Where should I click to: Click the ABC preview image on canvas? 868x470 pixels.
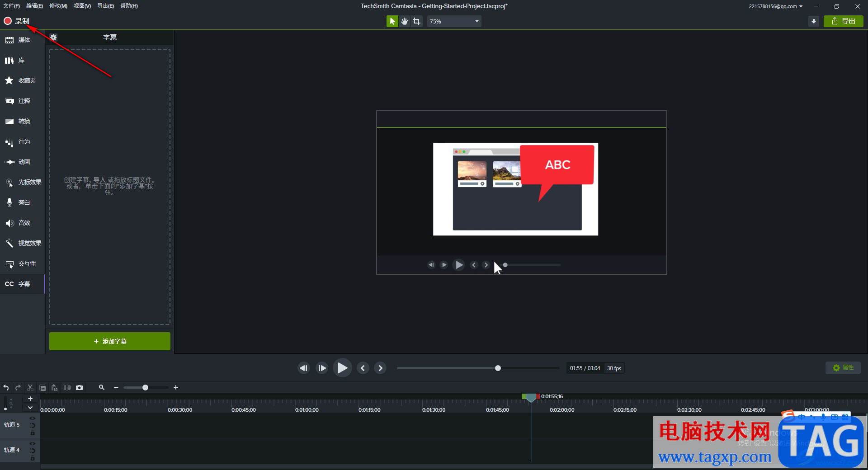pos(515,189)
